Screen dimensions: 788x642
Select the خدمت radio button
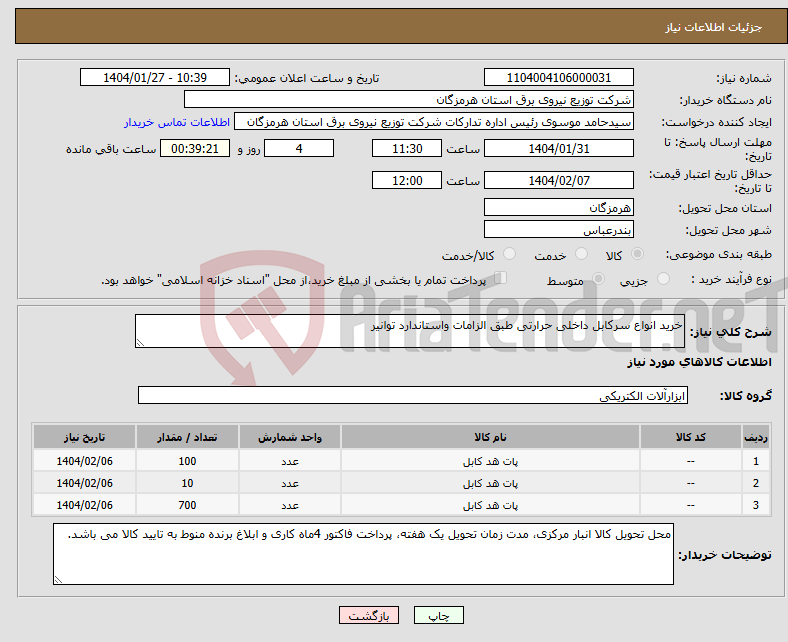pyautogui.click(x=581, y=254)
